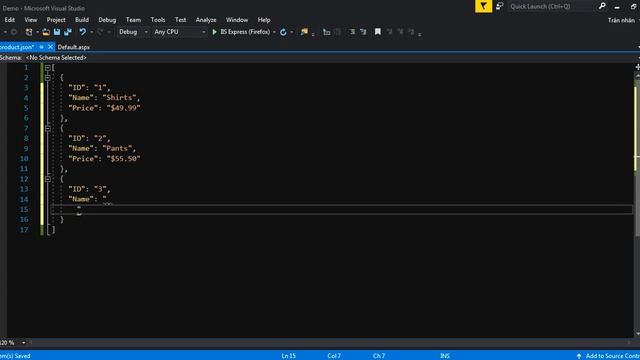Click the "Shirts" name value
Viewport: 640px width, 360px height.
[x=119, y=98]
